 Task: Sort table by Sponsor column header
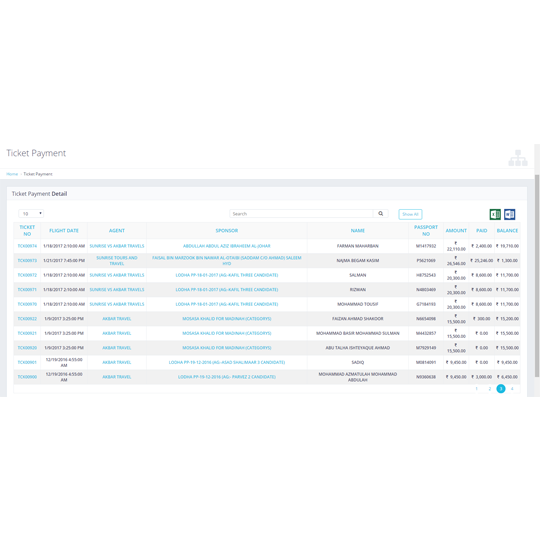point(227,230)
